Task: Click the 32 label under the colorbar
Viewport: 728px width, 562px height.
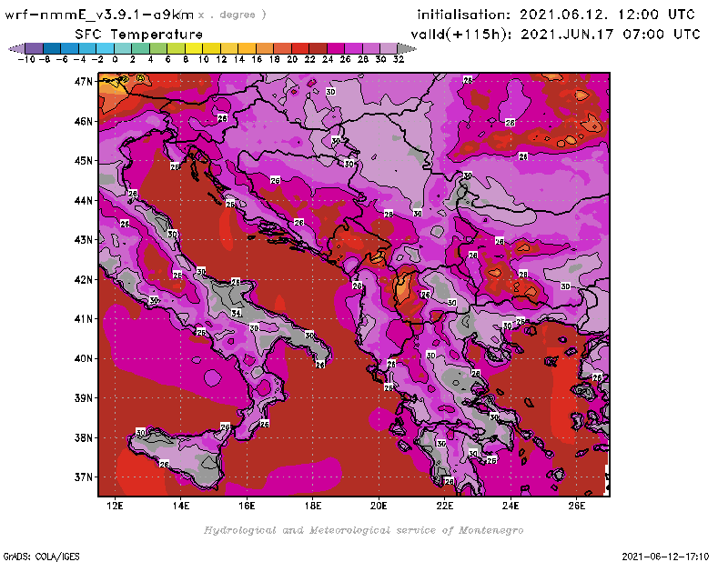Action: [x=399, y=59]
